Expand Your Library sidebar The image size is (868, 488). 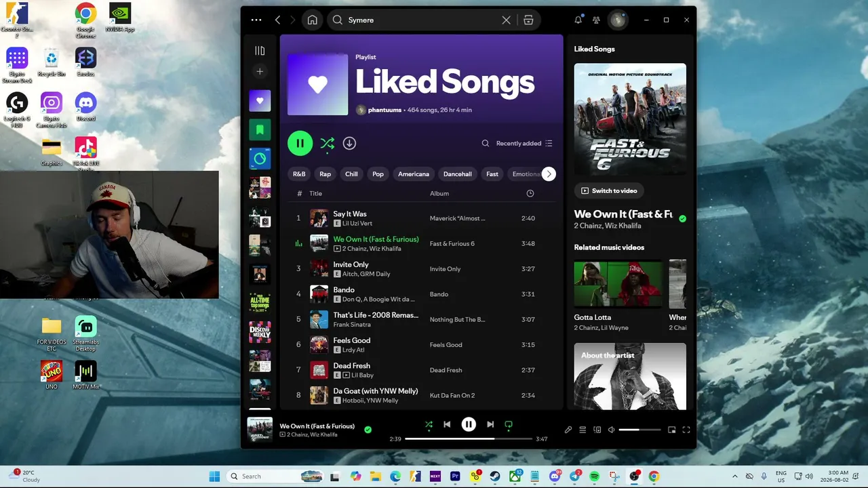[x=260, y=51]
